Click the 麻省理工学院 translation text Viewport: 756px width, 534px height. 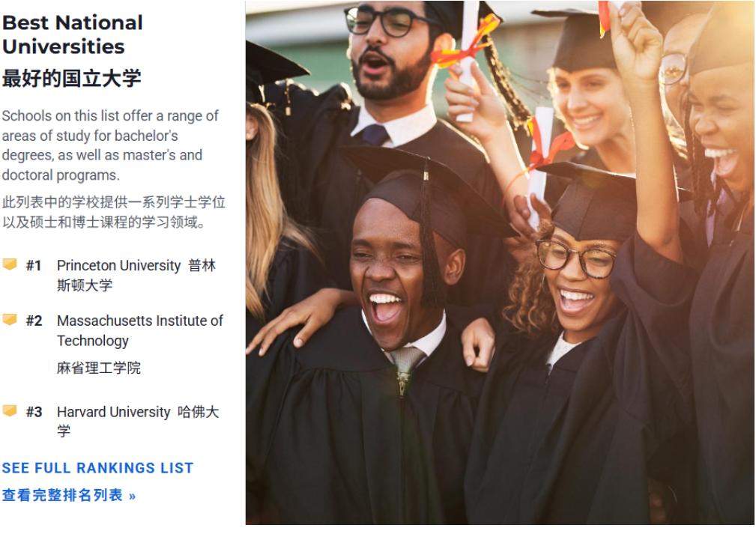(x=99, y=368)
